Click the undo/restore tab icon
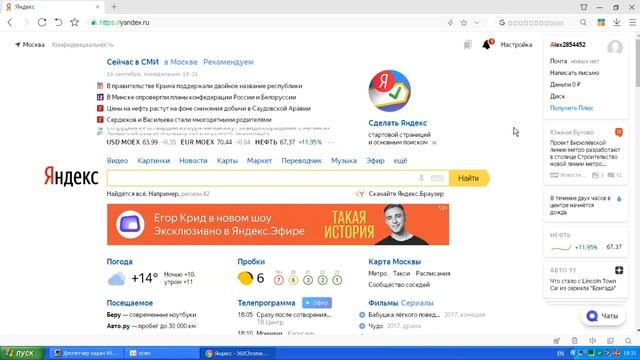This screenshot has width=640, height=360. point(58,22)
